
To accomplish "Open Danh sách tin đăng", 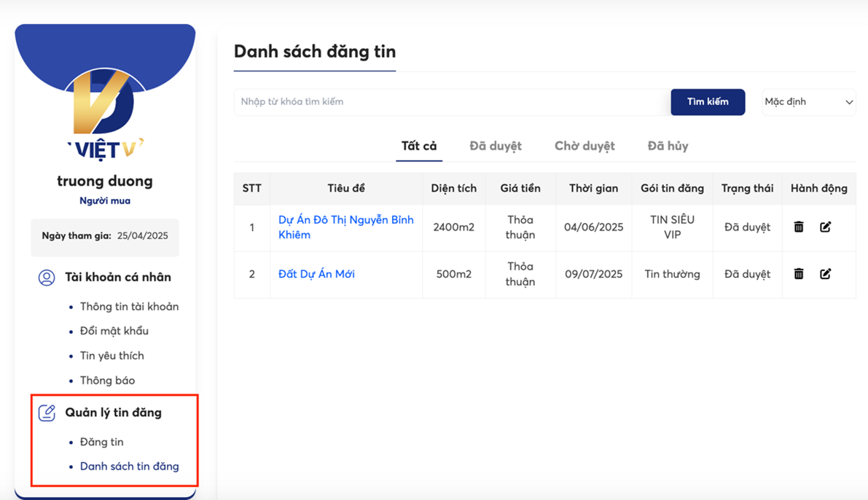I will 130,466.
